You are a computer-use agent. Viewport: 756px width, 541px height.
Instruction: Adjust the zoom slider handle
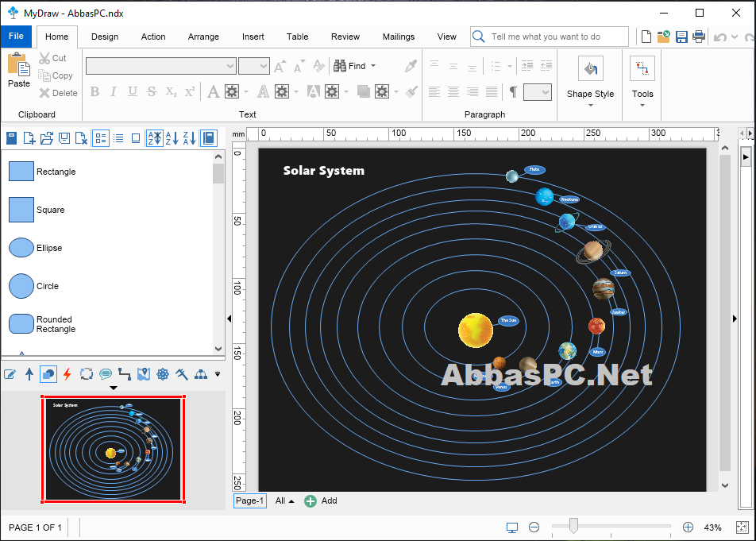573,526
